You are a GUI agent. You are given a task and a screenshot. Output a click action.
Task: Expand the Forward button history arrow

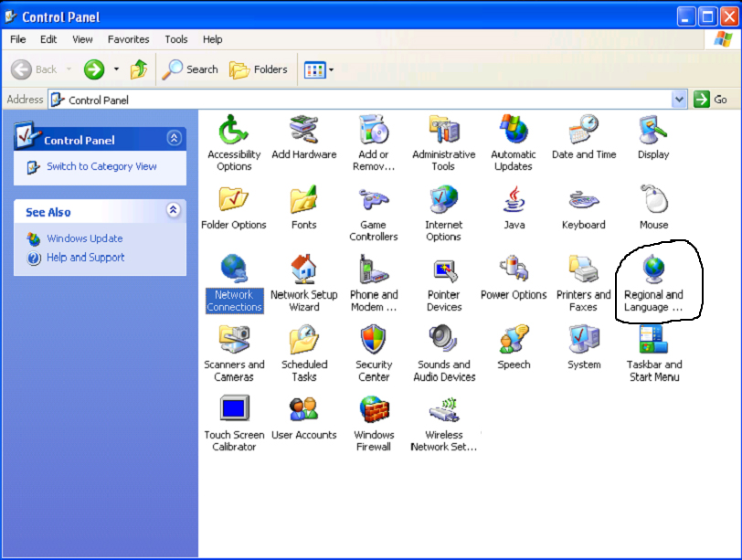(x=116, y=69)
